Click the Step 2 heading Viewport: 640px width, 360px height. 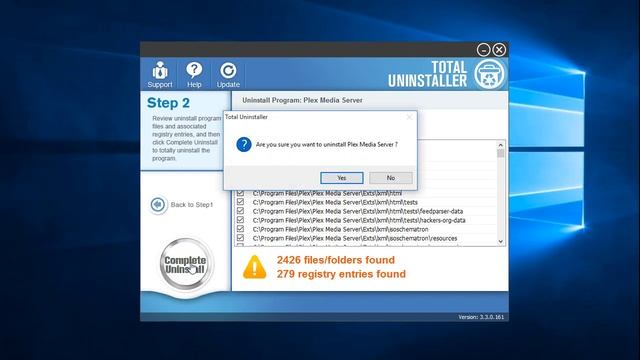[168, 103]
